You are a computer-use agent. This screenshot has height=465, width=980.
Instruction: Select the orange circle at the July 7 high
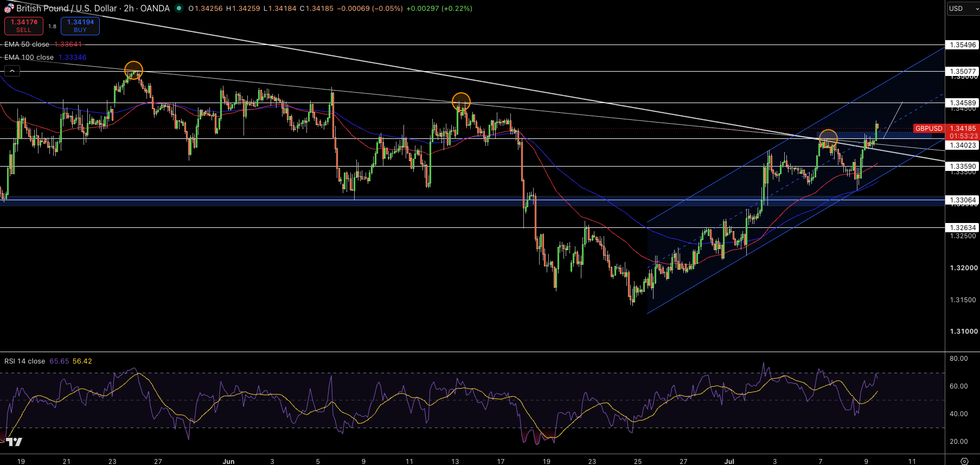point(828,139)
